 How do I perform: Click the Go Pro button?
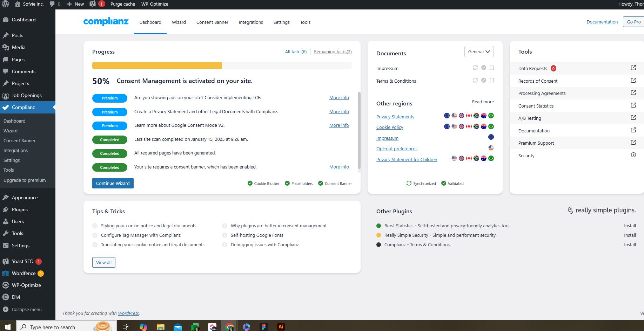pyautogui.click(x=633, y=22)
